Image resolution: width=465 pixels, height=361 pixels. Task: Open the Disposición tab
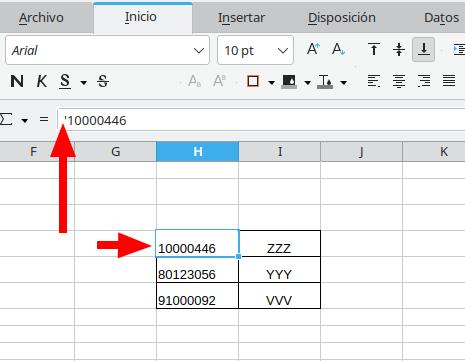(342, 18)
